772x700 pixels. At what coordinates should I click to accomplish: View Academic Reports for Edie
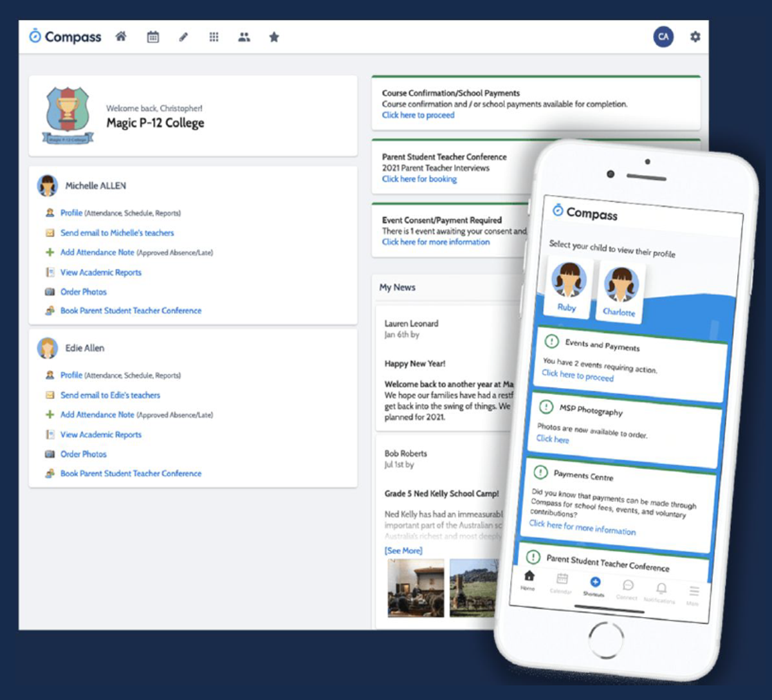tap(101, 434)
